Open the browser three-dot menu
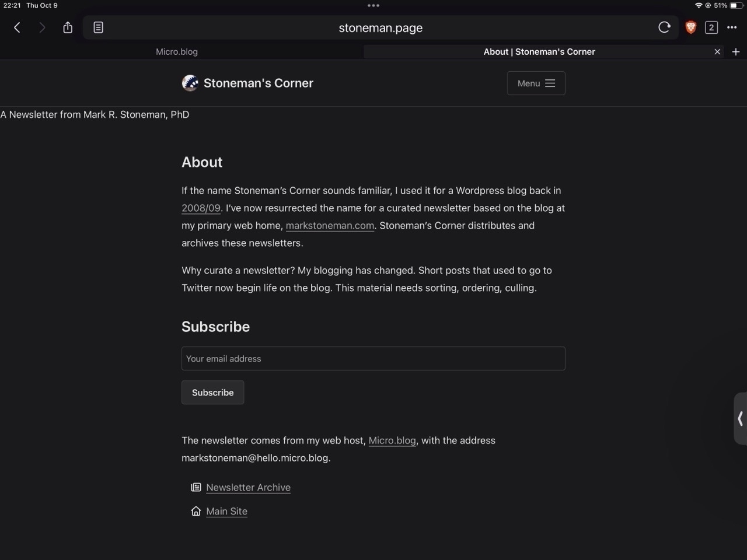 pyautogui.click(x=732, y=27)
